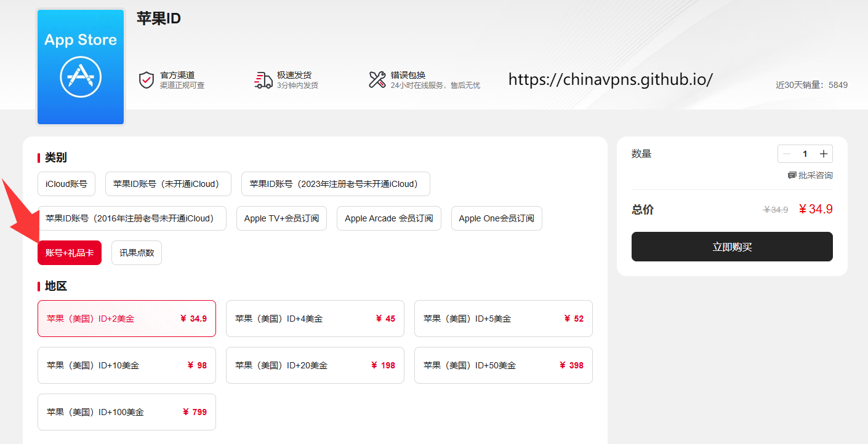Screen dimensions: 868x444
Task: Click the 总价 label
Action: pyautogui.click(x=643, y=210)
